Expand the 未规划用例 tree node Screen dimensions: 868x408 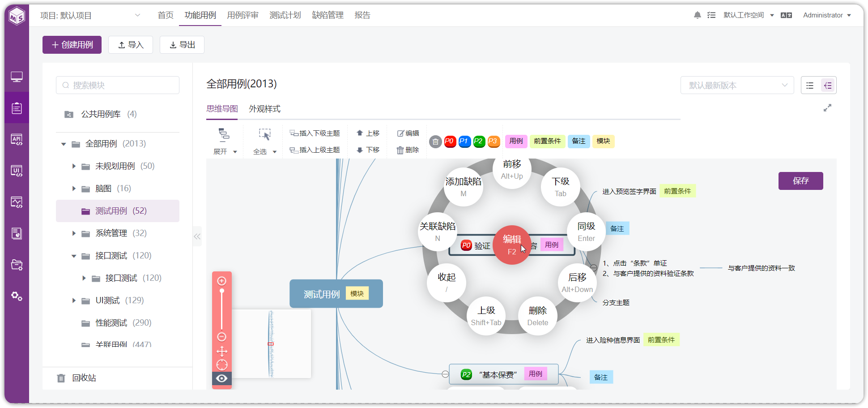(74, 166)
